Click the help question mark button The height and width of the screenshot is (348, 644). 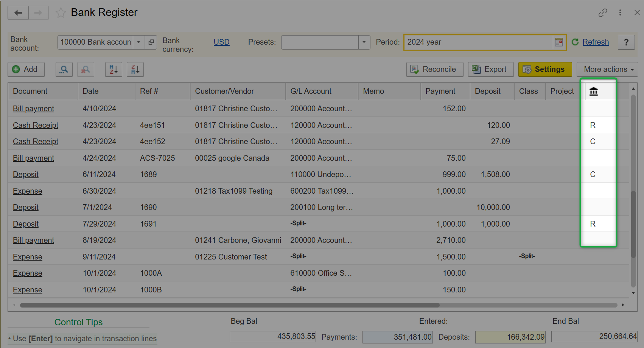coord(626,42)
